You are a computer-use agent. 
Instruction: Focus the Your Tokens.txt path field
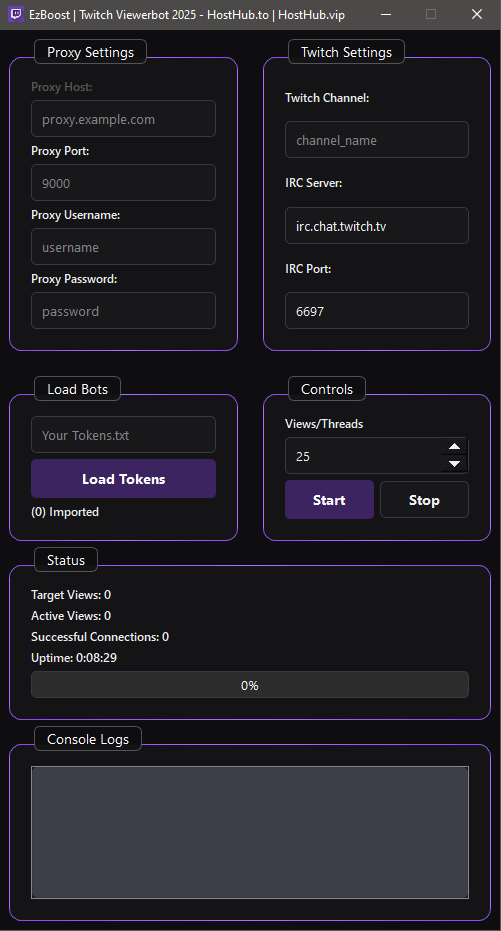(123, 435)
